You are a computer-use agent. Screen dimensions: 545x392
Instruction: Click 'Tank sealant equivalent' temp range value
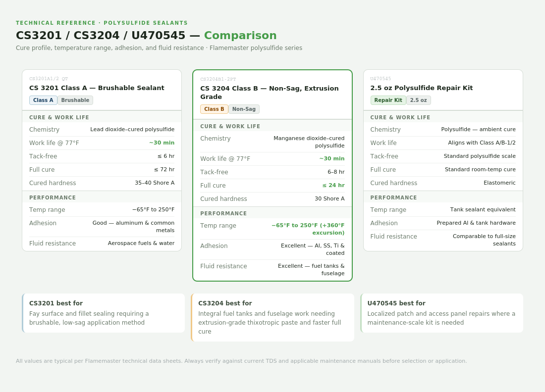coord(483,209)
